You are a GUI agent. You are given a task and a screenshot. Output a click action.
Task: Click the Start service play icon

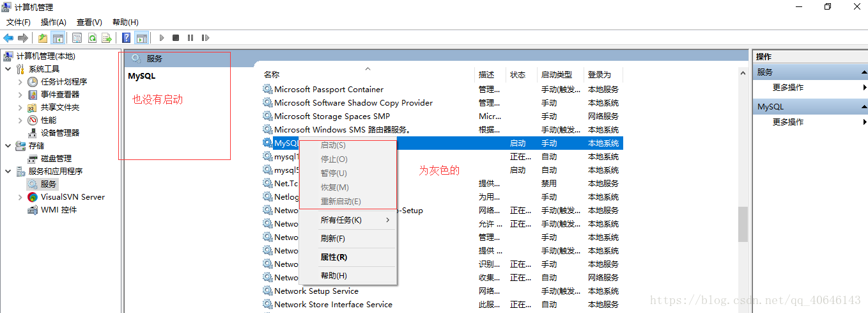pyautogui.click(x=162, y=38)
